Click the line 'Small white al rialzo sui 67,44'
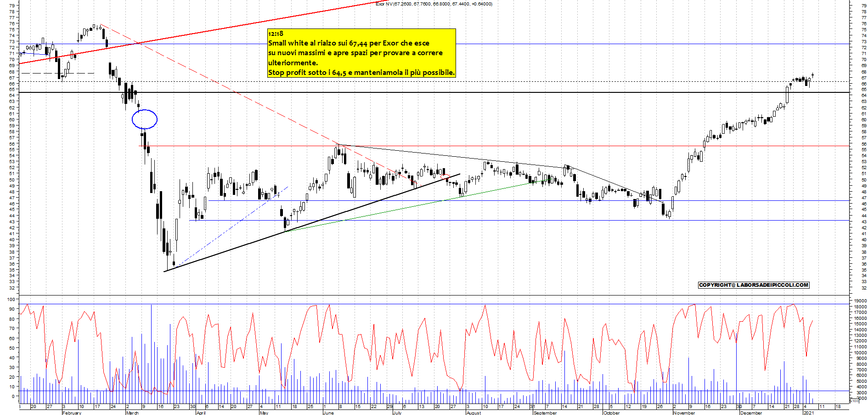 pyautogui.click(x=349, y=43)
